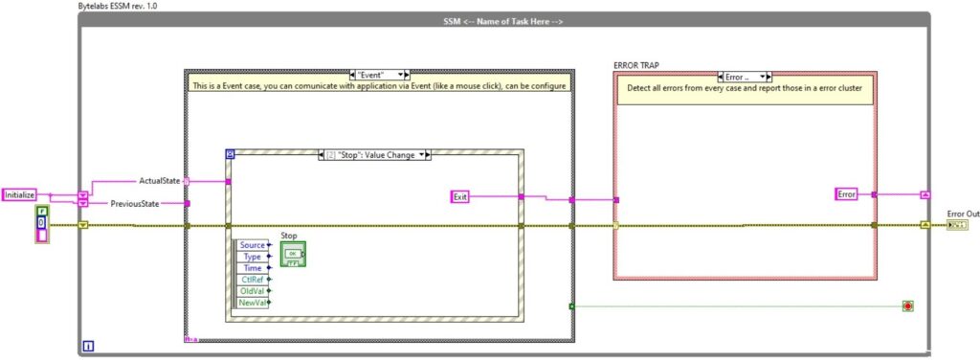Select the Type event data node
The image size is (980, 361).
[x=252, y=257]
